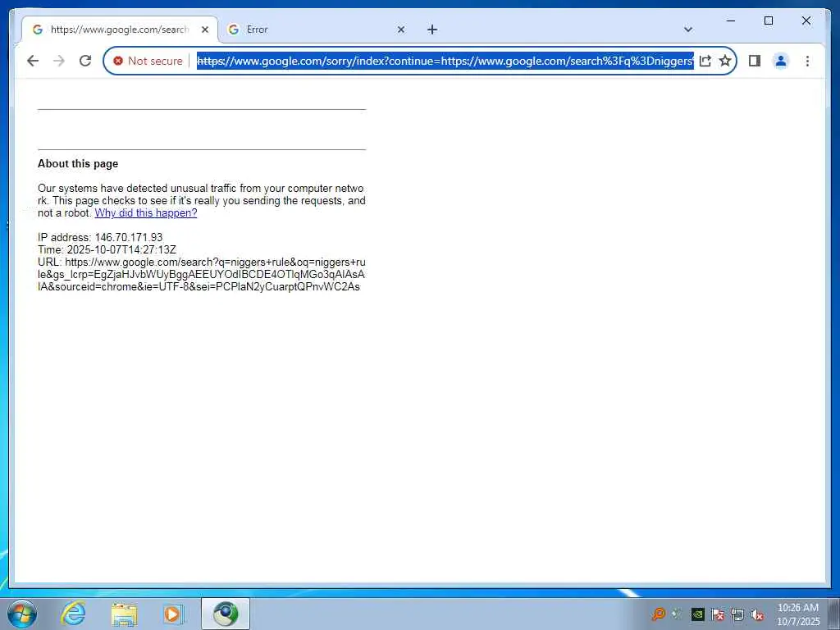
Task: Click the forward navigation arrow
Action: 59,61
